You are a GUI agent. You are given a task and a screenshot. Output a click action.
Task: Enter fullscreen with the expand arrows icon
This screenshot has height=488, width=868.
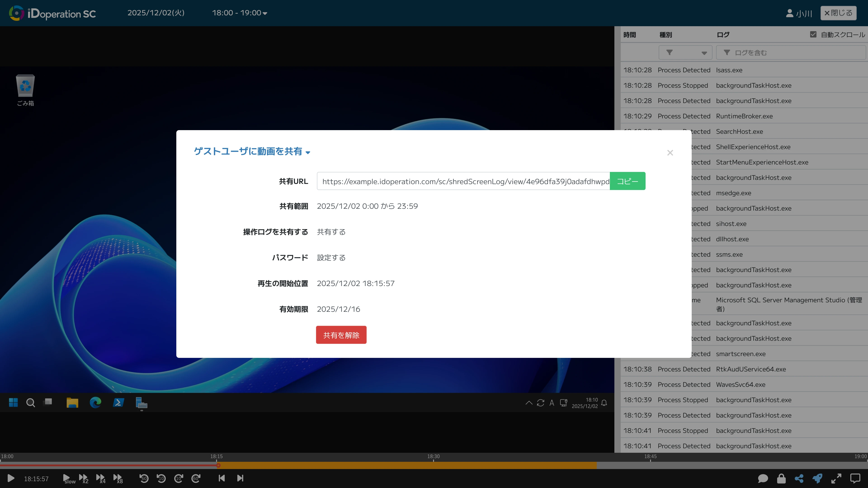pyautogui.click(x=836, y=478)
